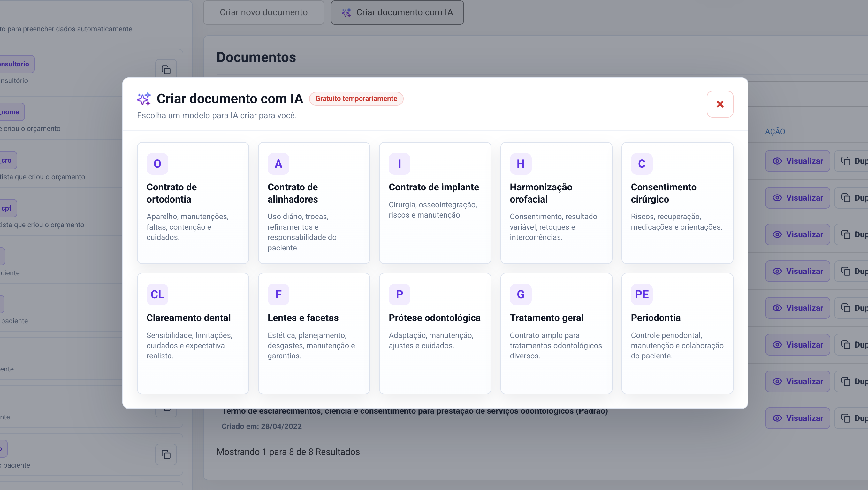The height and width of the screenshot is (490, 868).
Task: Click the Documentos heading
Action: (256, 57)
